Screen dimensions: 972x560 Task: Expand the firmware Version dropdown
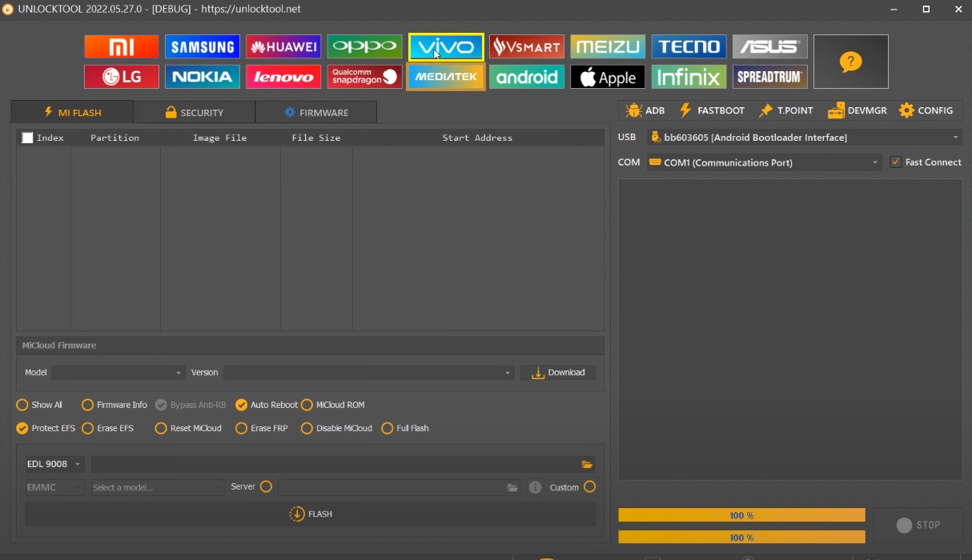tap(368, 373)
